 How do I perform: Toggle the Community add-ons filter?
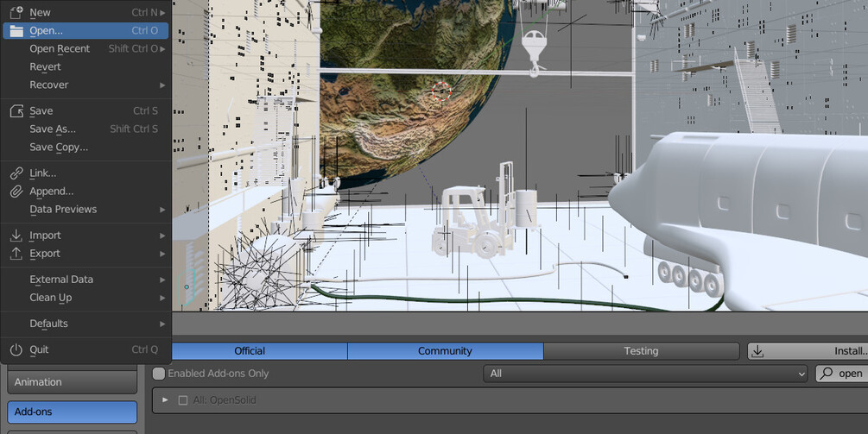[x=445, y=351]
